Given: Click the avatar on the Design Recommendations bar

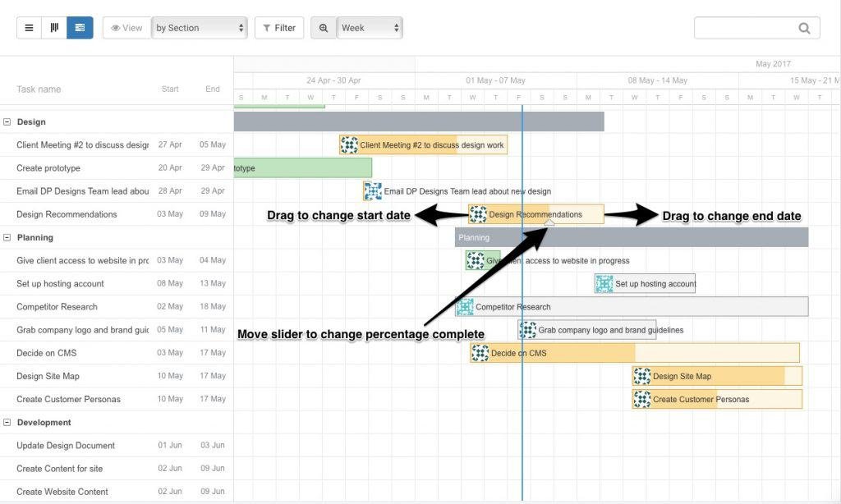Looking at the screenshot, I should coord(477,214).
